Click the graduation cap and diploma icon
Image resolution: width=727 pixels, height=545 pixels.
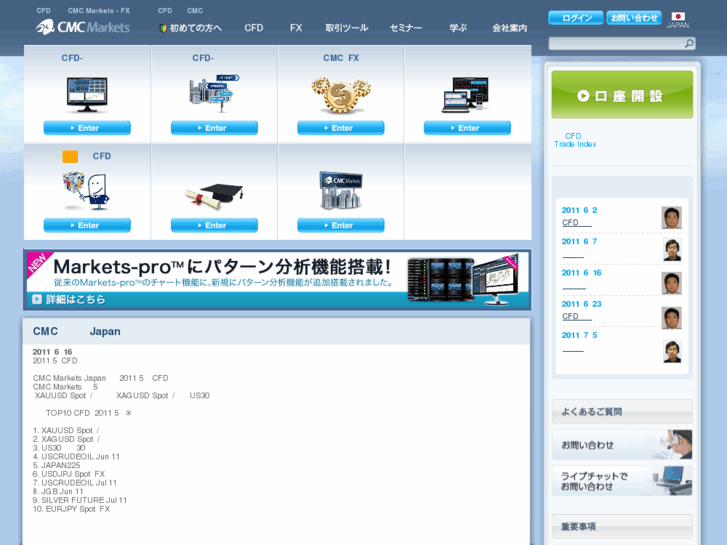tap(214, 197)
